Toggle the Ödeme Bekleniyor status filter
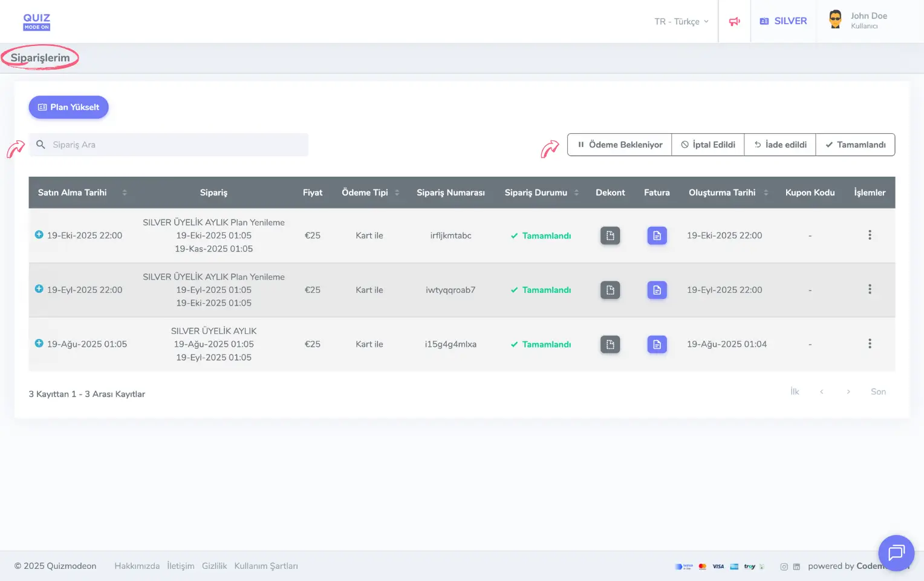This screenshot has height=581, width=924. pyautogui.click(x=619, y=145)
